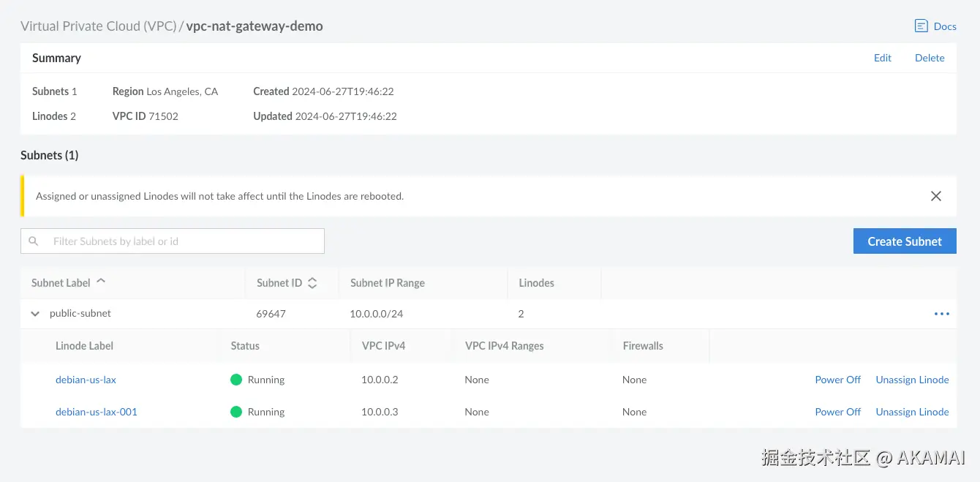Collapse the public-subnet row chevron
The height and width of the screenshot is (482, 980).
click(x=35, y=314)
